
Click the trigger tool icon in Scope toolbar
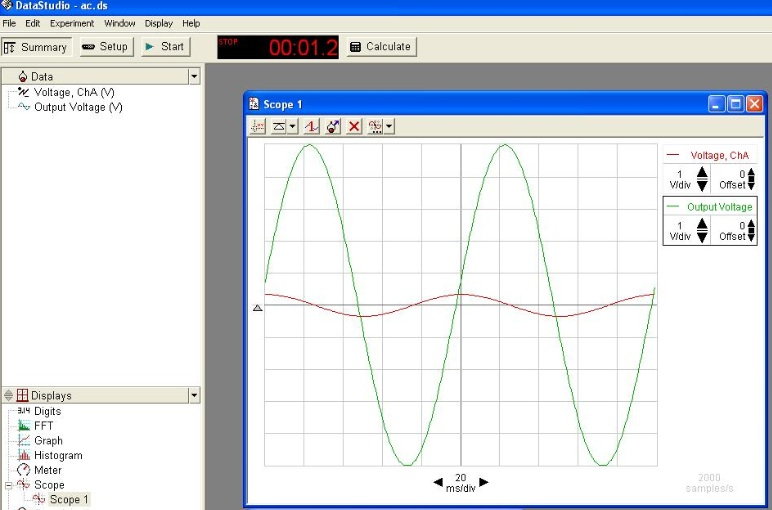click(x=312, y=127)
